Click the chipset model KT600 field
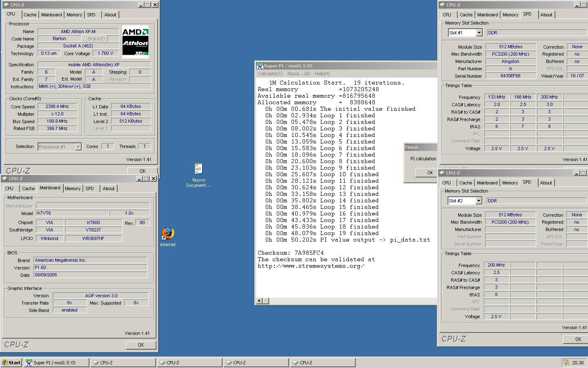The image size is (588, 368). coord(93,222)
